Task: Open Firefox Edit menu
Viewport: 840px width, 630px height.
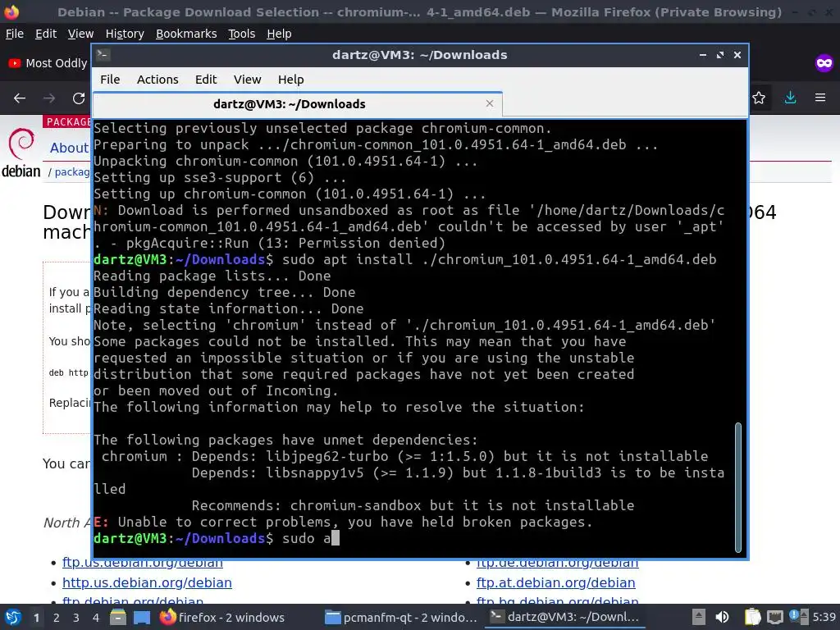Action: tap(46, 34)
